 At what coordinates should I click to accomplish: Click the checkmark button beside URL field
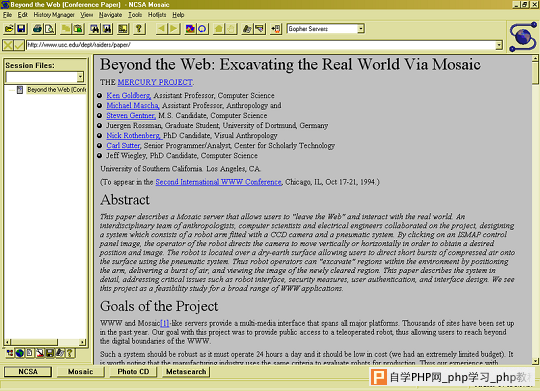click(x=19, y=45)
